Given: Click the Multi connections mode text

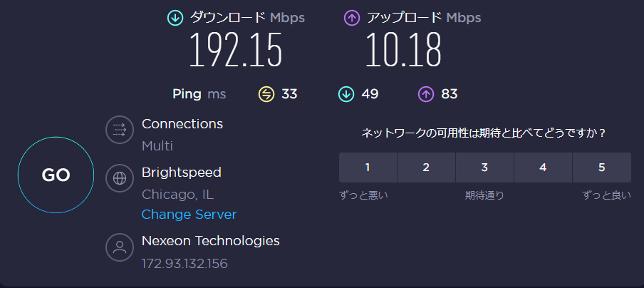Looking at the screenshot, I should pyautogui.click(x=157, y=146).
